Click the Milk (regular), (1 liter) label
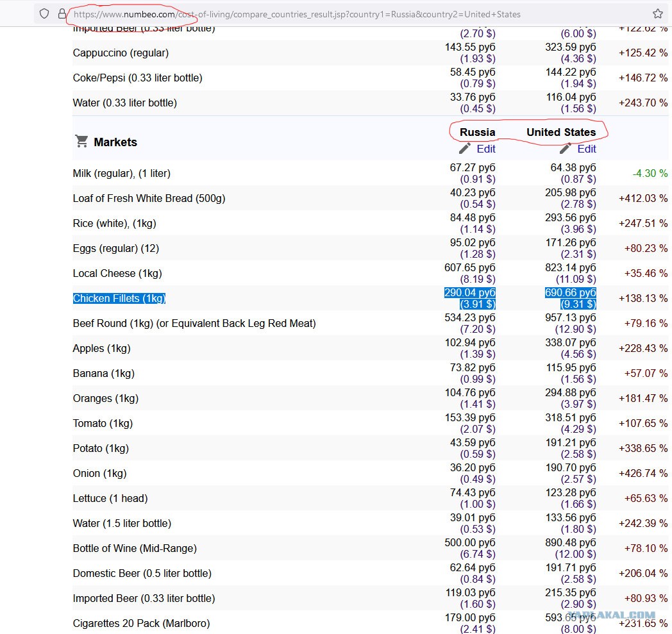 tap(122, 173)
